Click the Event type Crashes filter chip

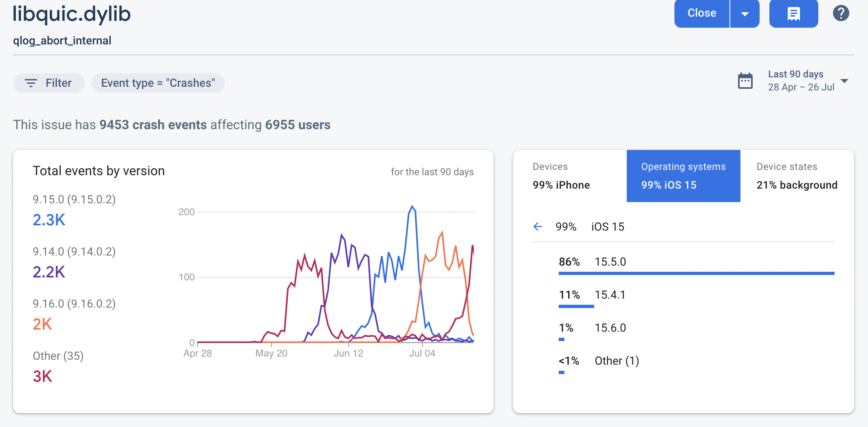click(158, 83)
